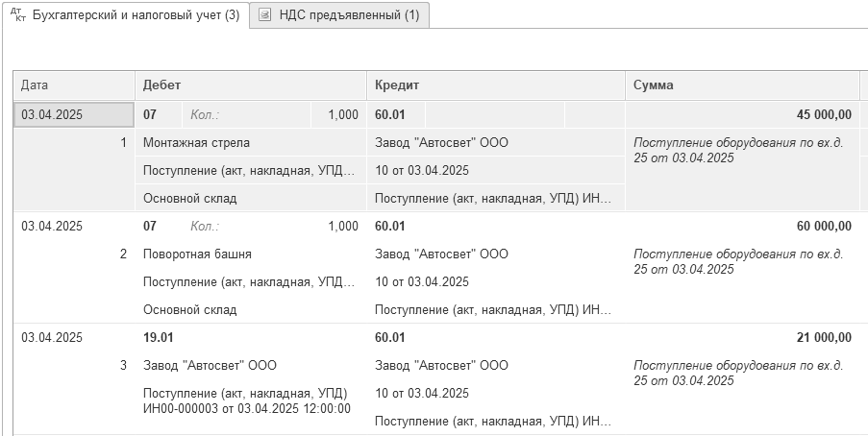Click the Дт/Кт icon on accounting tab
The image size is (868, 436).
[17, 15]
